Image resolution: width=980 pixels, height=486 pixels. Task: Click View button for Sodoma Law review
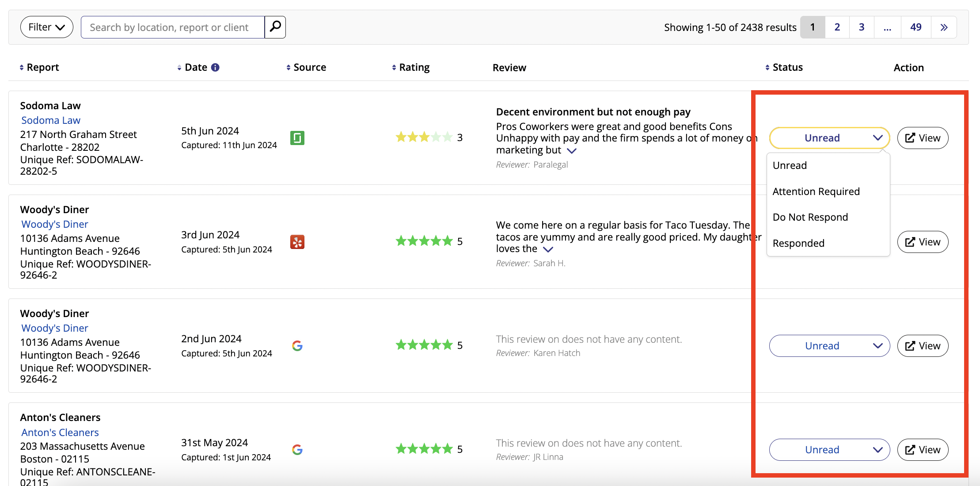923,138
